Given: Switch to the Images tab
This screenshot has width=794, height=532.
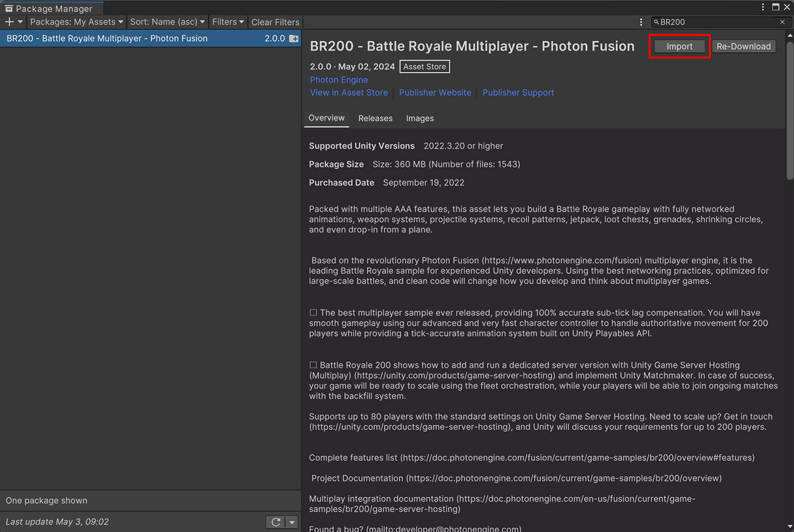Looking at the screenshot, I should pyautogui.click(x=420, y=118).
